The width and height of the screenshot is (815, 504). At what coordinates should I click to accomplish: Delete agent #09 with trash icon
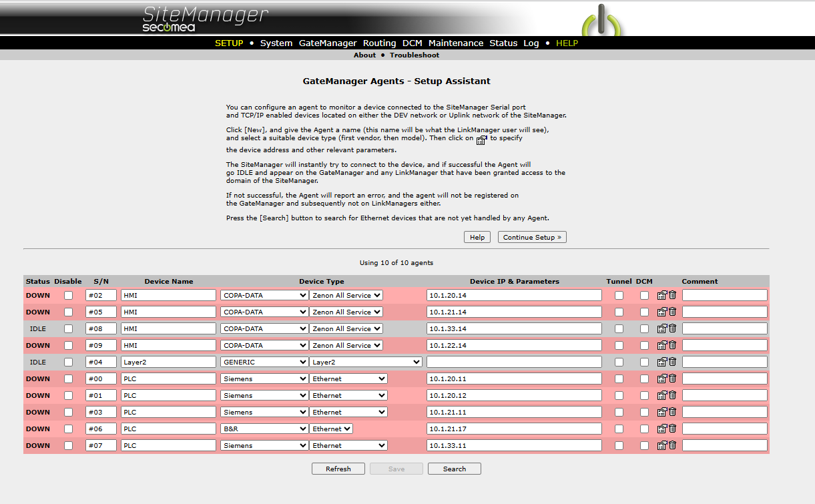pos(672,345)
